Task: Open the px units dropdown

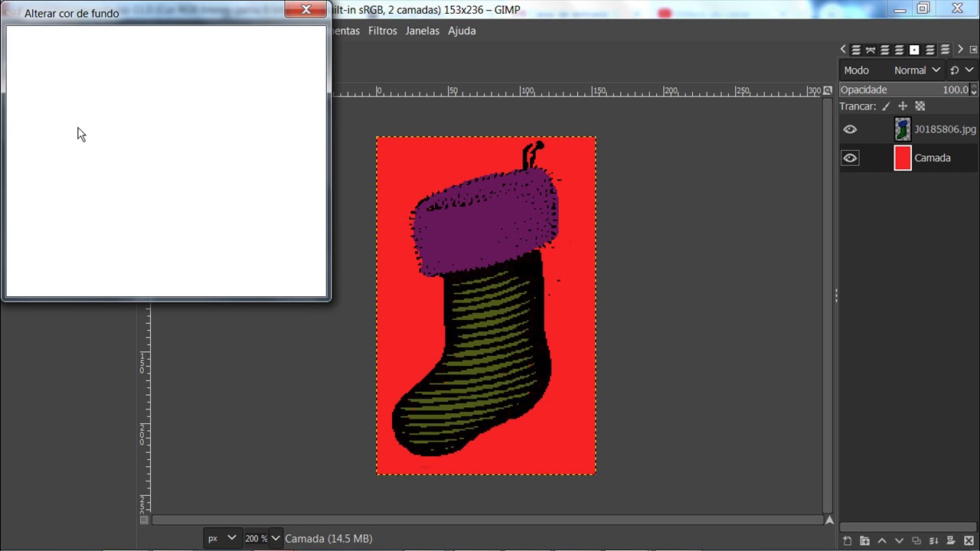Action: tap(222, 539)
